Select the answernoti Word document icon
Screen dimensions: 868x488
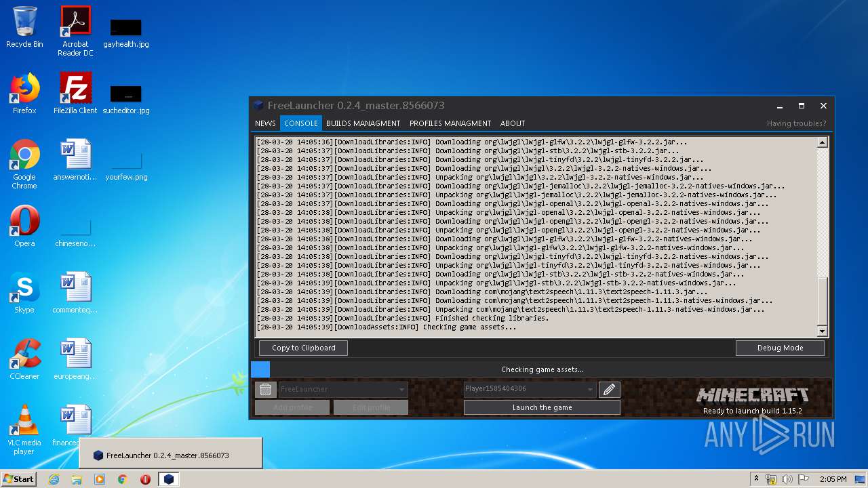point(75,160)
